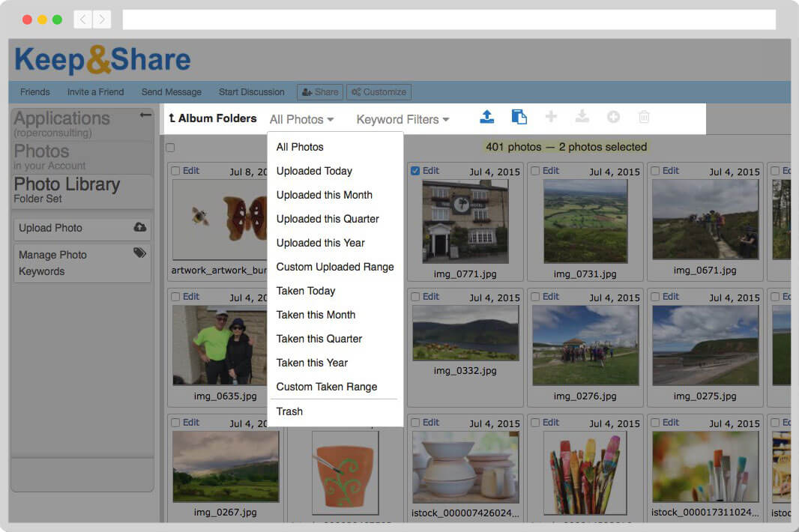Click the Keep&Share logo

point(103,60)
